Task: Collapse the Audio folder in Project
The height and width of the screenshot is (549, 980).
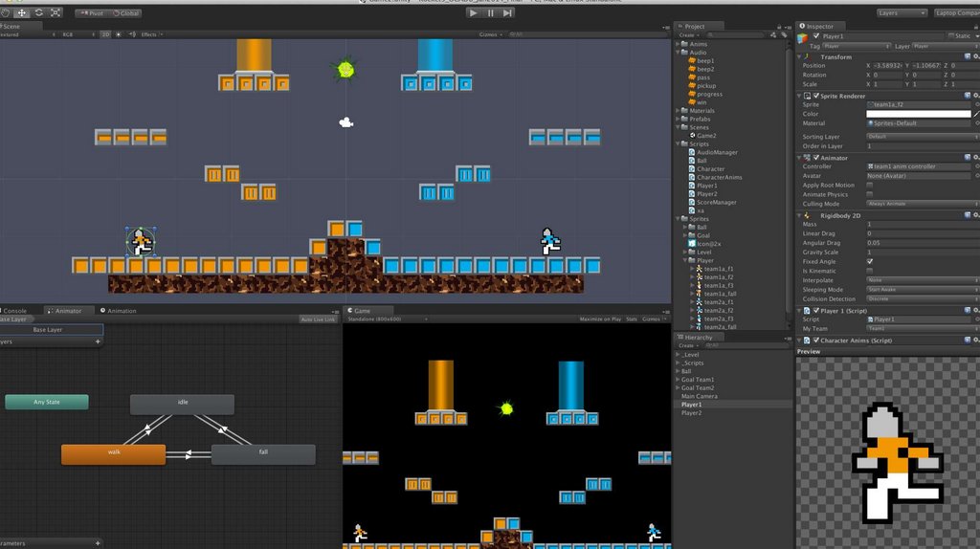Action: tap(679, 53)
